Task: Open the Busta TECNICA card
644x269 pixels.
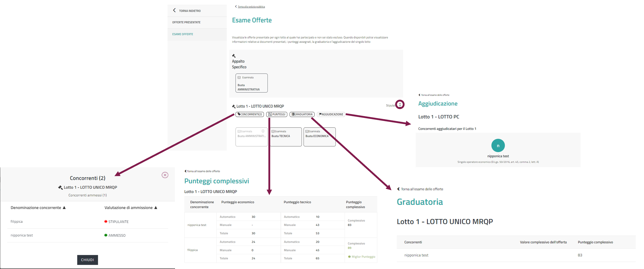Action: 285,137
